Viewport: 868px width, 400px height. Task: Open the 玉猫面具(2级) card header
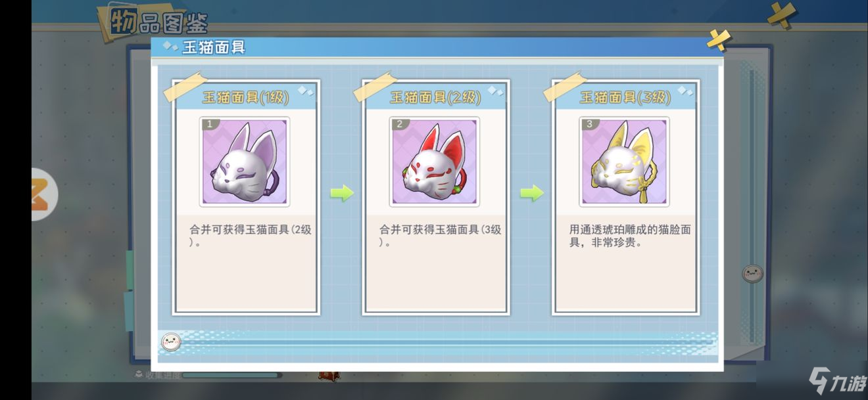435,97
